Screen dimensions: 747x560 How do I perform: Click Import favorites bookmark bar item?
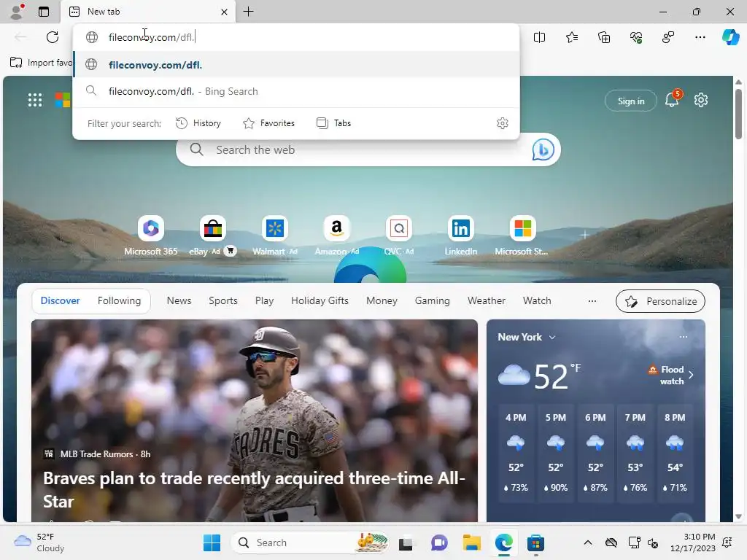[x=41, y=63]
